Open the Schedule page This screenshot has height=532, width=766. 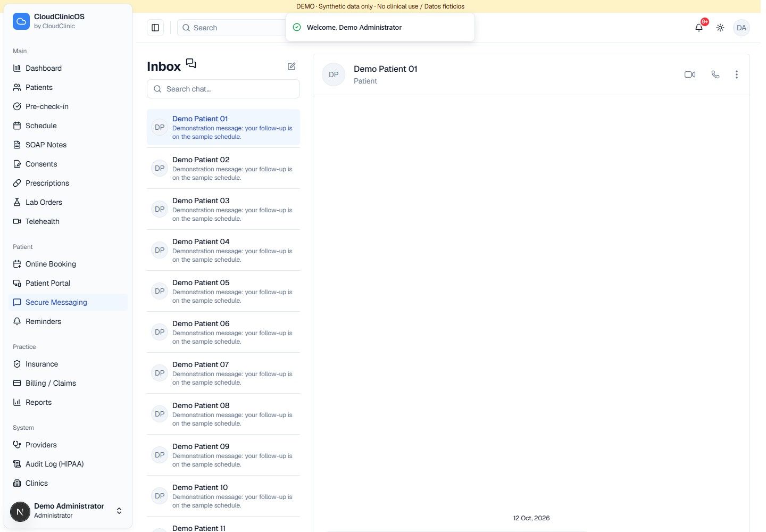[68, 126]
